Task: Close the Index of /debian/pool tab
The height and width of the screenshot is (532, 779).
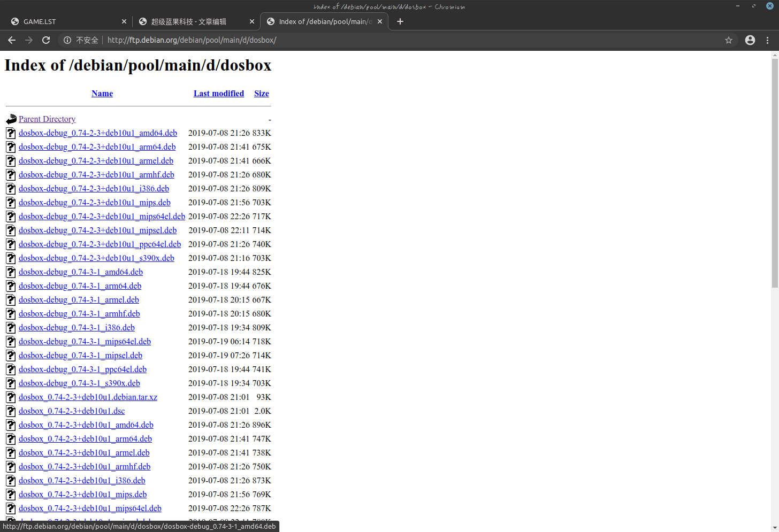Action: [380, 21]
